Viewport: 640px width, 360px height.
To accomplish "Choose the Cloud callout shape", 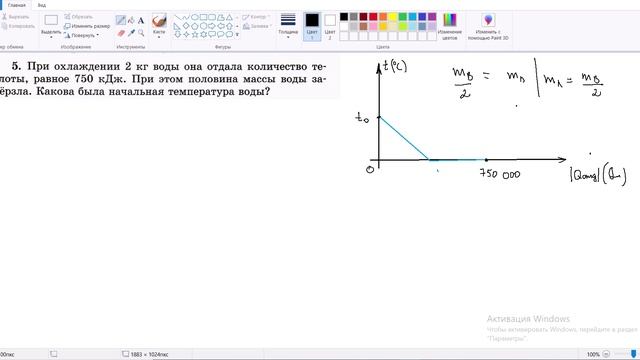I will tap(229, 35).
